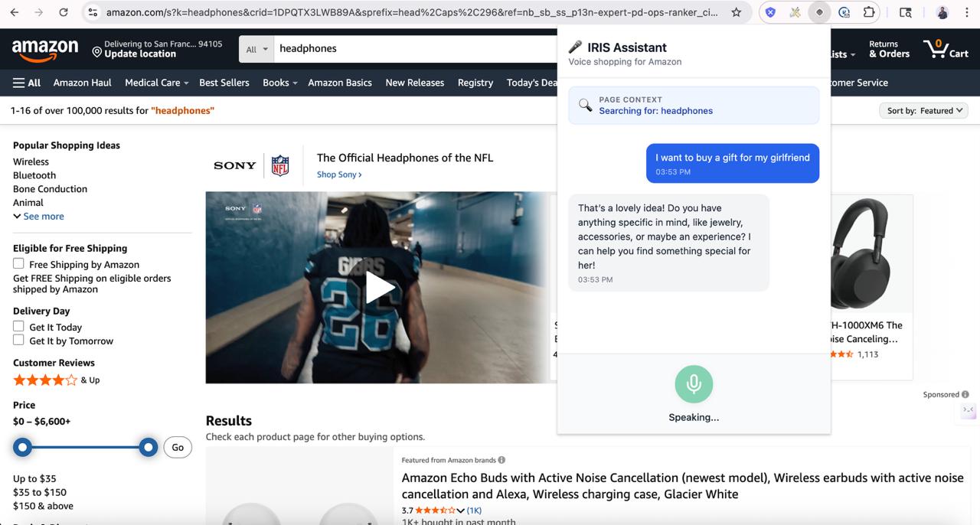Check Free Shipping by Amazon
980x525 pixels.
[18, 263]
